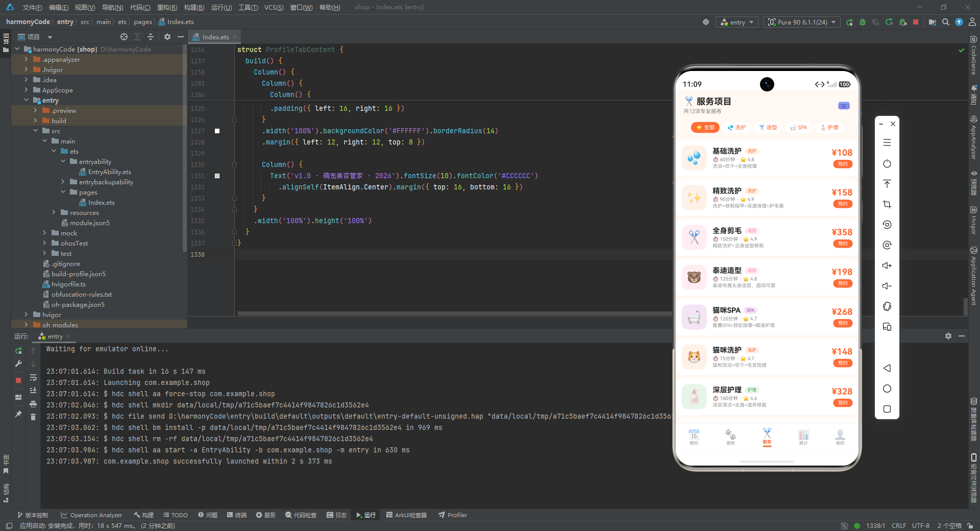Select the 全部 filter chip in the emulator
The image size is (980, 531).
click(705, 127)
